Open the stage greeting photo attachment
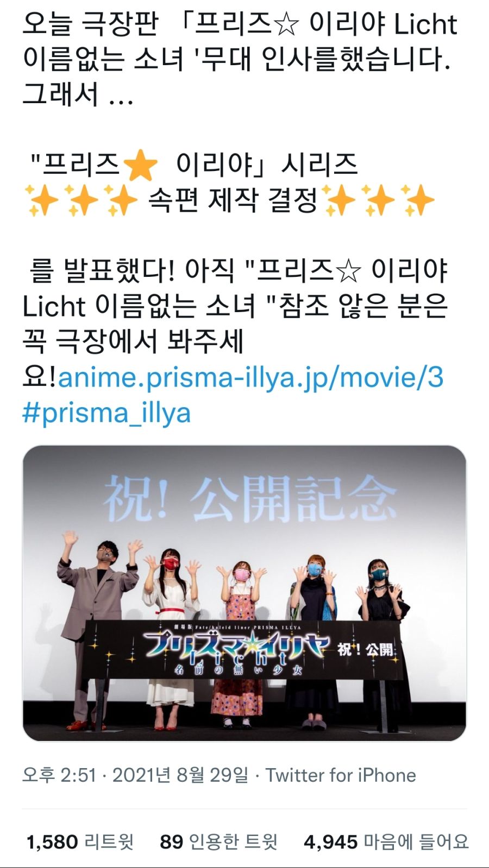The height and width of the screenshot is (868, 489). pos(244,593)
